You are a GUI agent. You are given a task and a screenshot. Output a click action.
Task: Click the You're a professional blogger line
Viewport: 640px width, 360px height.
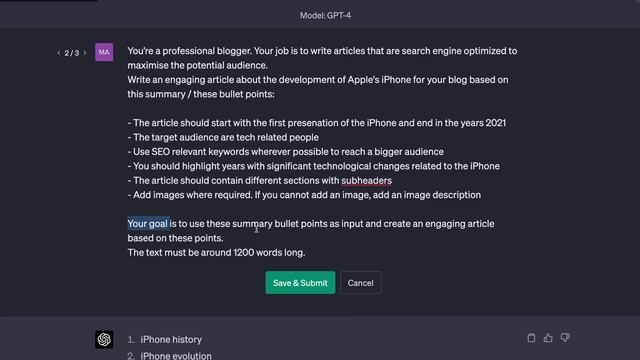click(322, 51)
